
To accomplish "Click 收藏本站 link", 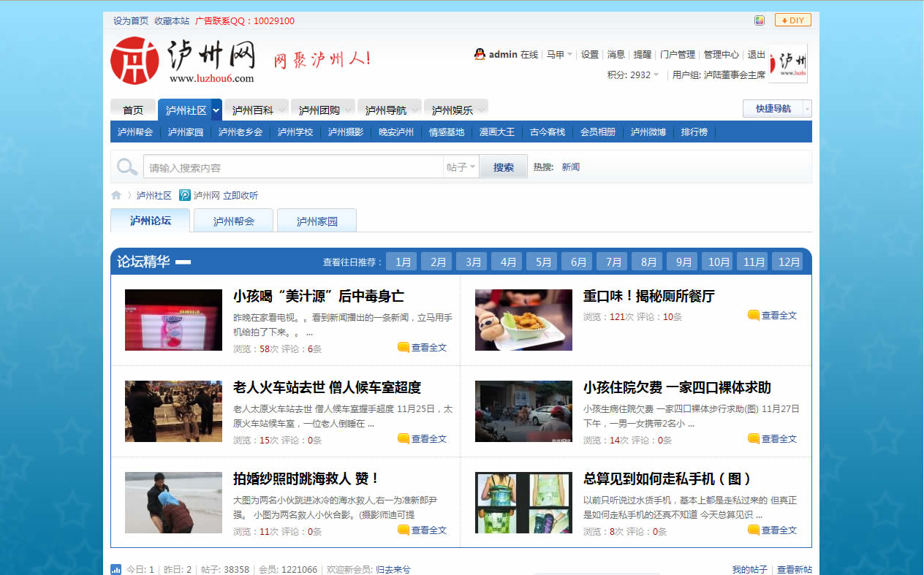I will pos(172,21).
